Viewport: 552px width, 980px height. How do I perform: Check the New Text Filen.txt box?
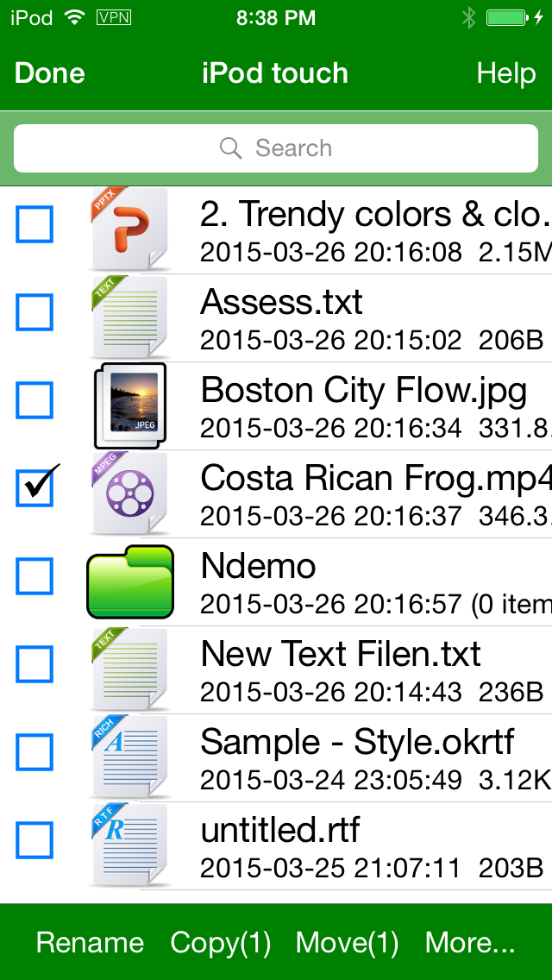tap(34, 664)
